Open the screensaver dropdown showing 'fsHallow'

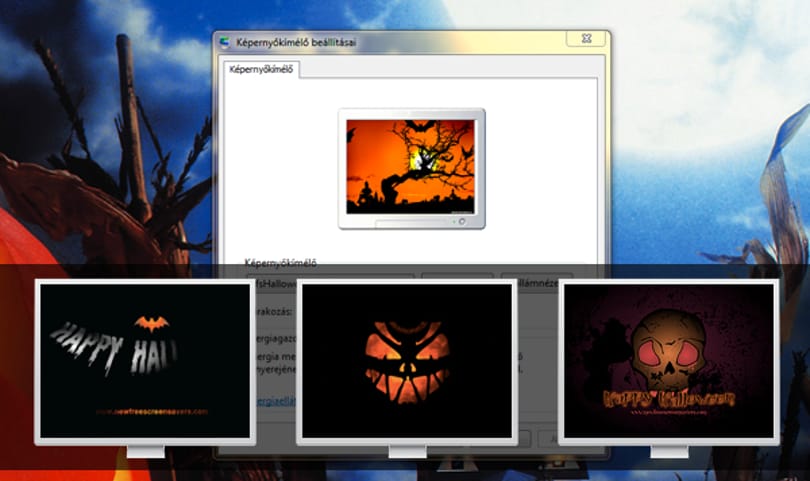331,283
